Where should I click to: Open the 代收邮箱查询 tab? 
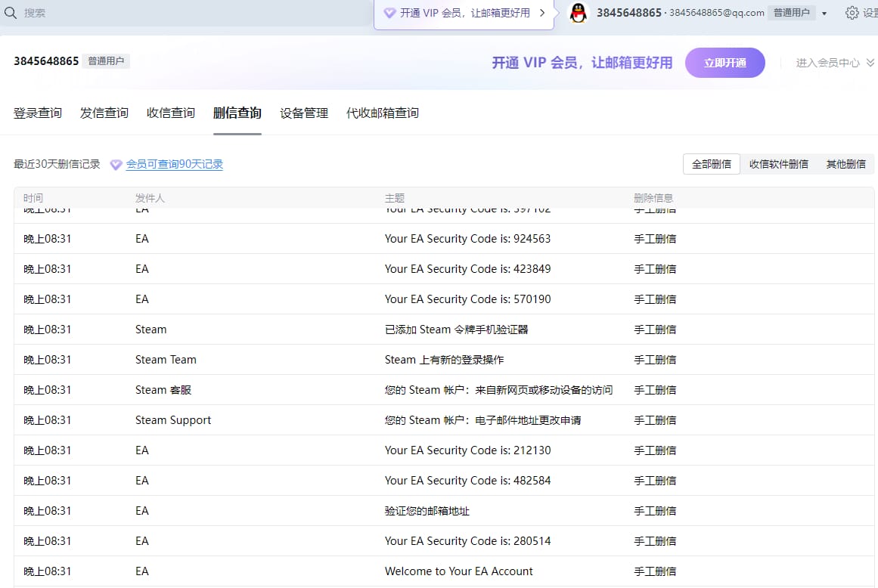[382, 113]
